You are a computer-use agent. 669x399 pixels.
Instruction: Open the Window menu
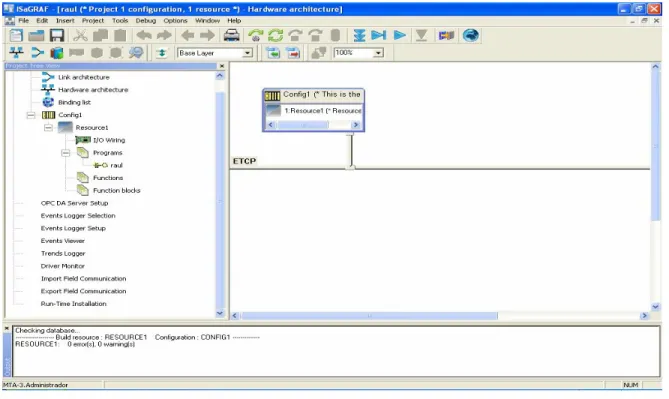pyautogui.click(x=207, y=20)
